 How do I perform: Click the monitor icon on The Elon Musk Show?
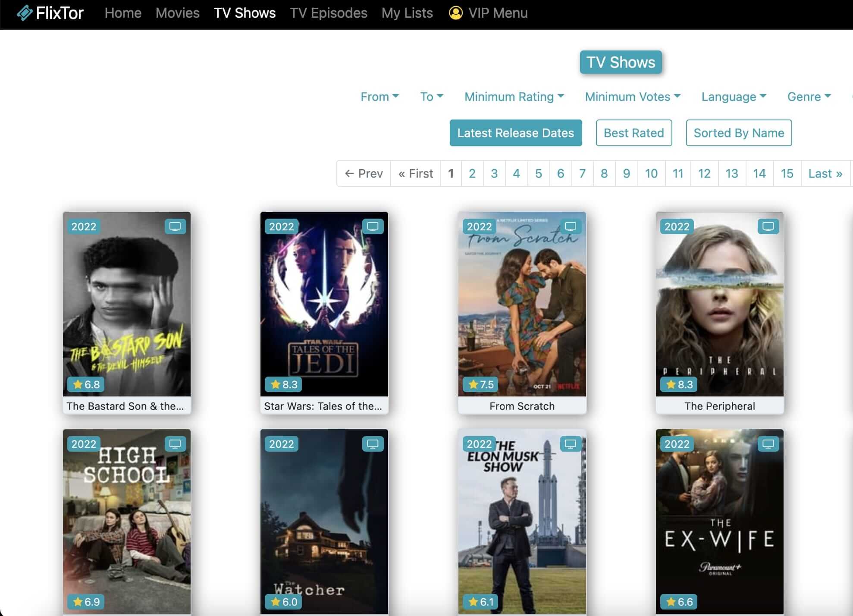[570, 443]
